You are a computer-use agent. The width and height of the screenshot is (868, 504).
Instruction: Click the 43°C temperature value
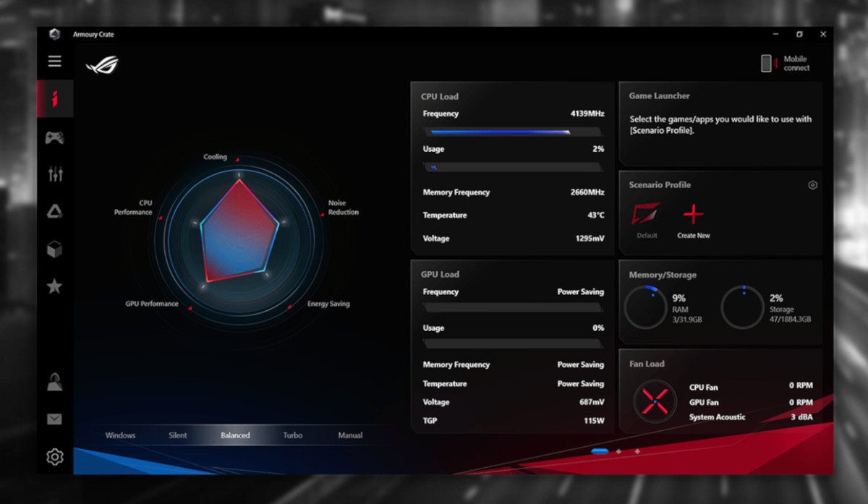tap(596, 215)
